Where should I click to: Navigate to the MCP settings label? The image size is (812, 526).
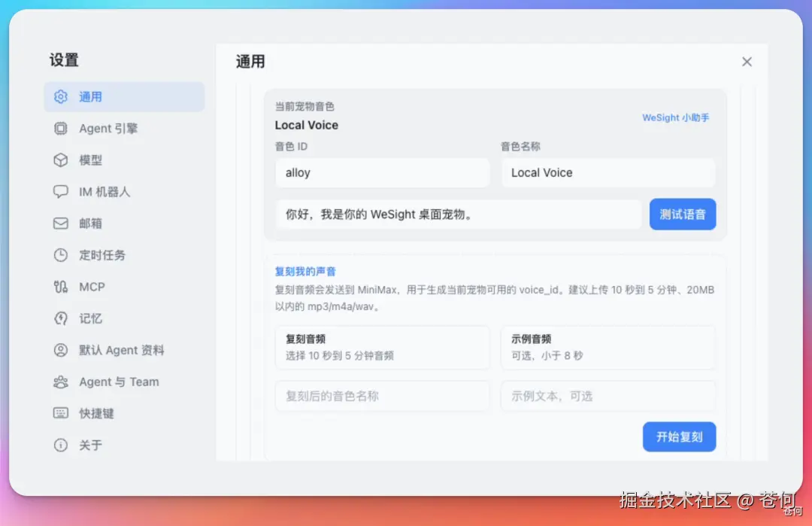point(92,287)
